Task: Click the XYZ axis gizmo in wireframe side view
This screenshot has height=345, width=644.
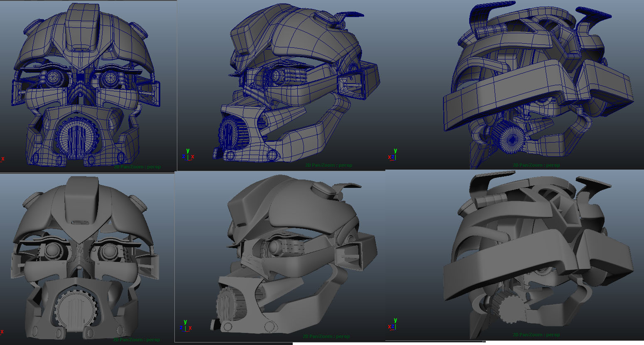Action: (188, 155)
